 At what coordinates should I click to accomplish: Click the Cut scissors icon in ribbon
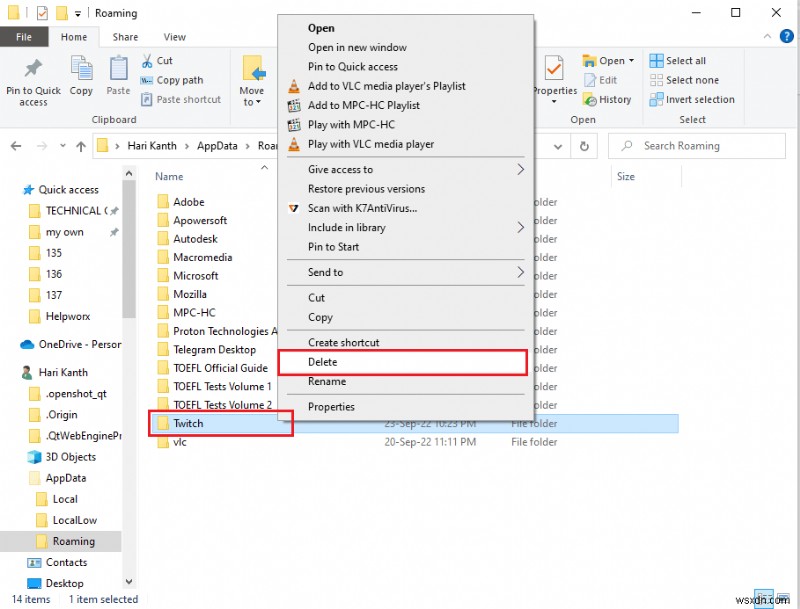[x=149, y=61]
